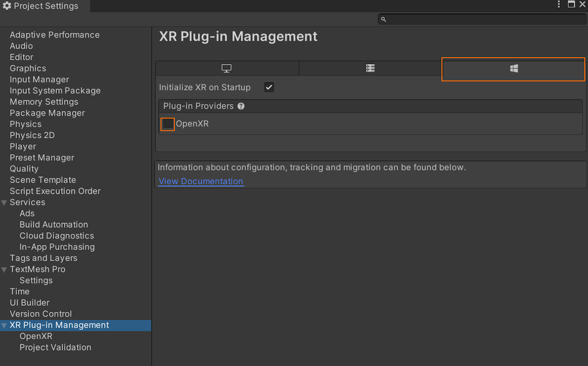The image size is (588, 366).
Task: Open Time settings
Action: tap(19, 292)
